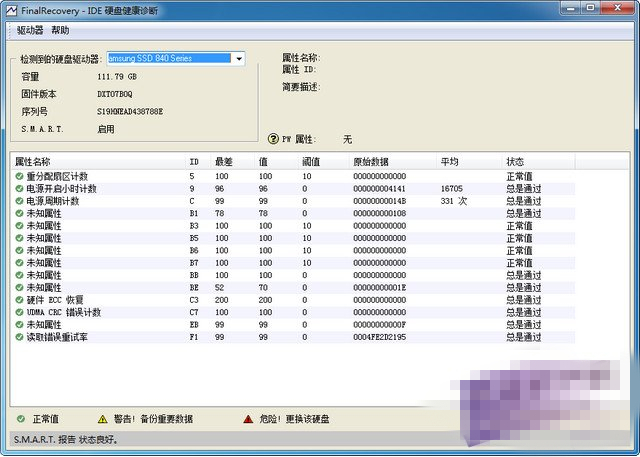This screenshot has height=457, width=640.
Task: Open the 驱动器 menu
Action: (30, 30)
